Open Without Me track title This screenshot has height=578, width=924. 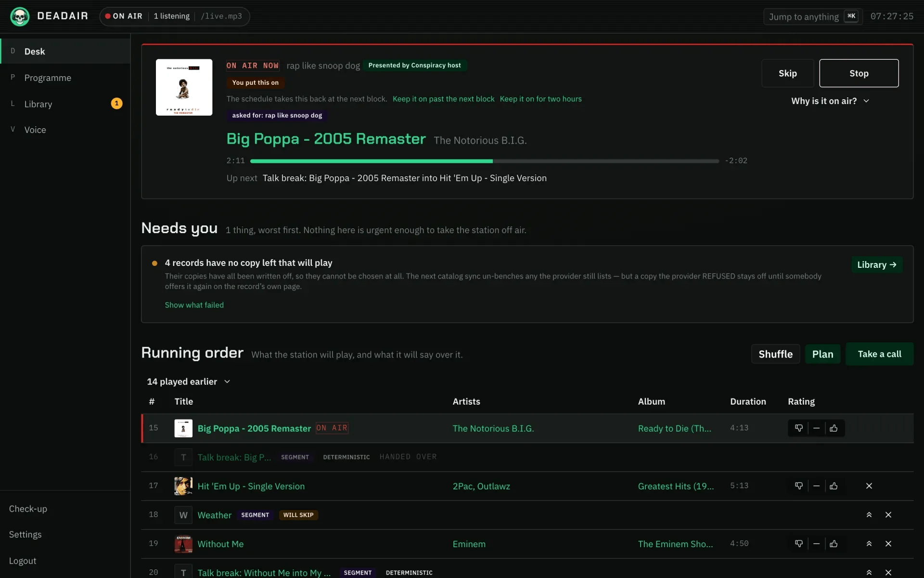tap(221, 544)
